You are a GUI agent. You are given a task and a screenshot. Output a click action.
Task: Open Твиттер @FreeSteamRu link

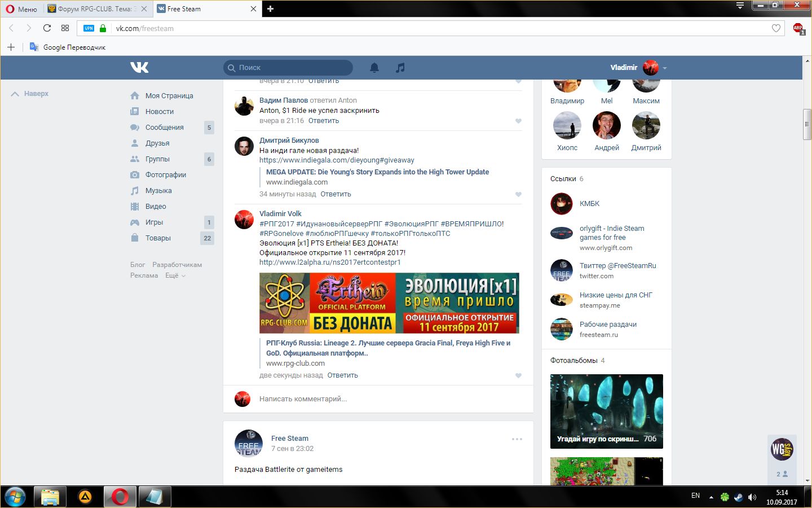(618, 266)
